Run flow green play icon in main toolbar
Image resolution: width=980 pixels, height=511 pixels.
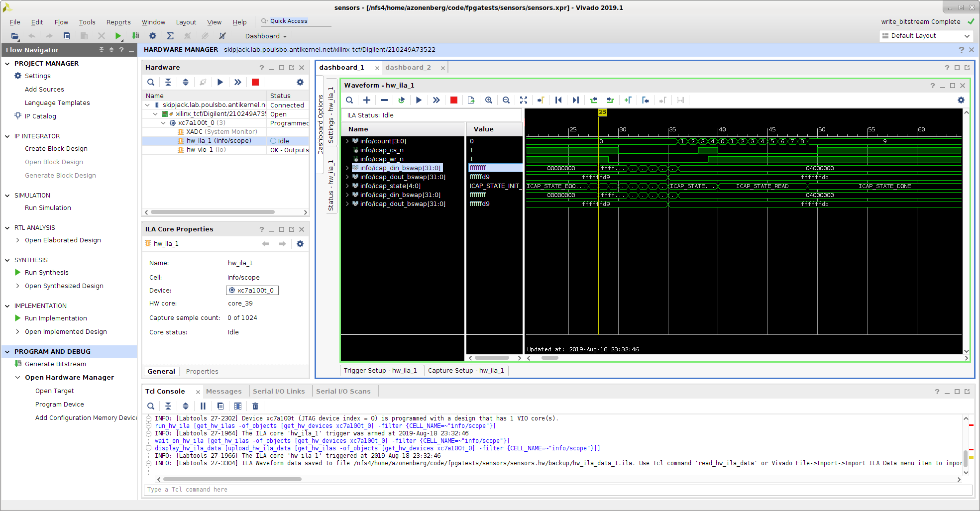118,36
